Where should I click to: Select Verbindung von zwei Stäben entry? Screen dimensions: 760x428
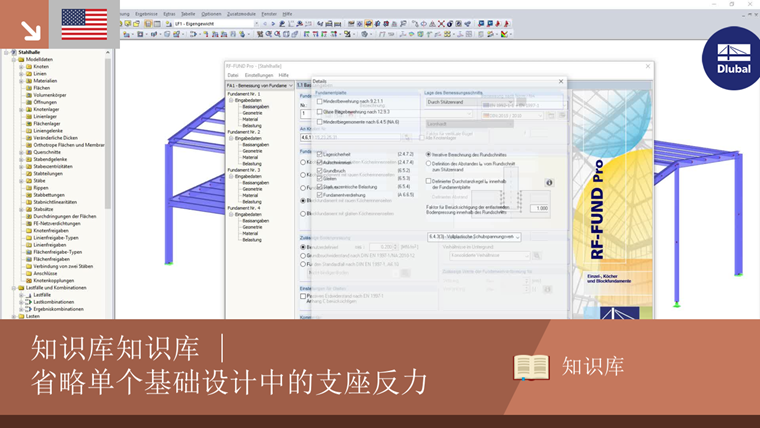(x=63, y=266)
